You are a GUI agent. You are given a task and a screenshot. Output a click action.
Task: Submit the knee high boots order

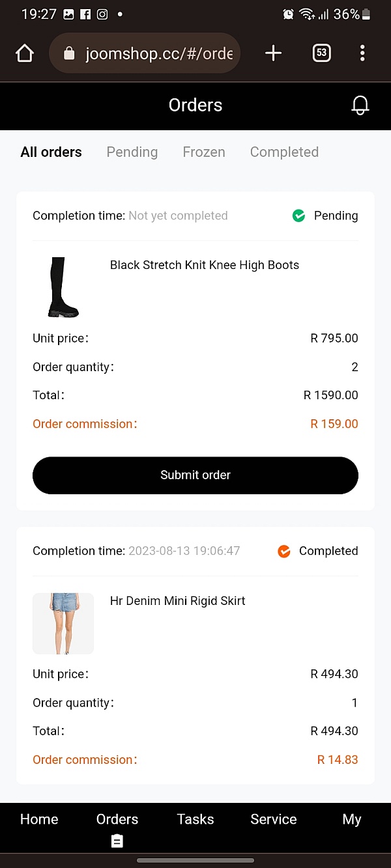(x=195, y=475)
